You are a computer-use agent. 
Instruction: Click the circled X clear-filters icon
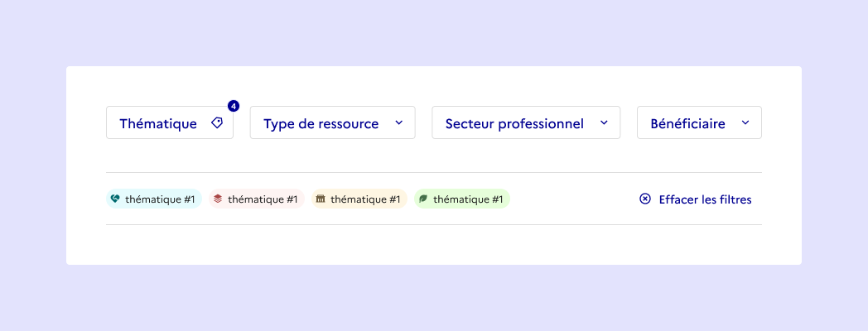click(645, 199)
